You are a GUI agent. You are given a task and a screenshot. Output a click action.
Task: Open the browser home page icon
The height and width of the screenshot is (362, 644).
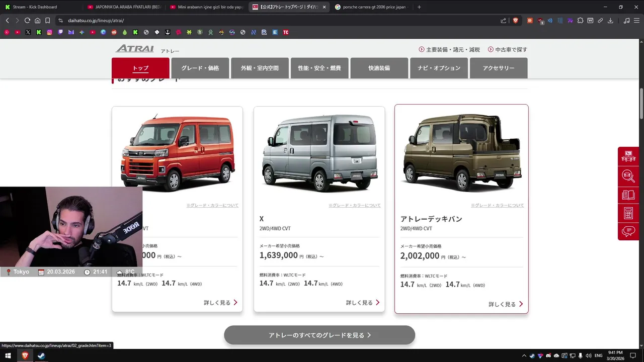tap(37, 21)
